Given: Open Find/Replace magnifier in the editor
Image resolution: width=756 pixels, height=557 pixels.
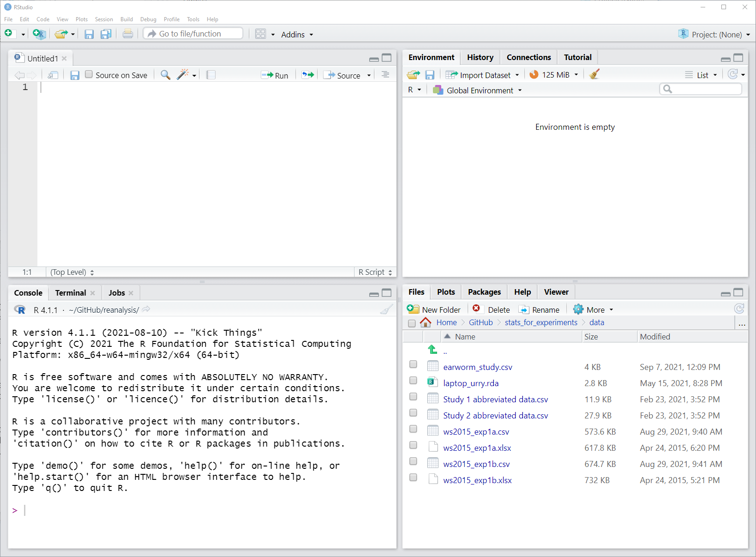Looking at the screenshot, I should pos(165,75).
